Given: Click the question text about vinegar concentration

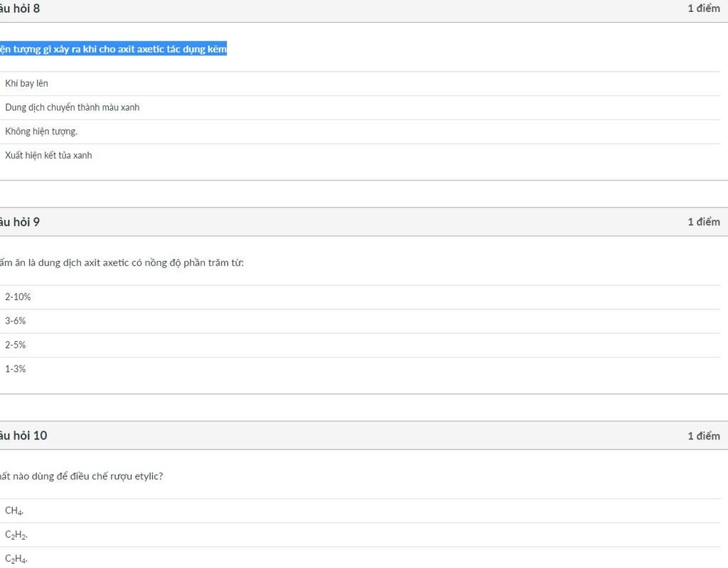Looking at the screenshot, I should point(122,263).
